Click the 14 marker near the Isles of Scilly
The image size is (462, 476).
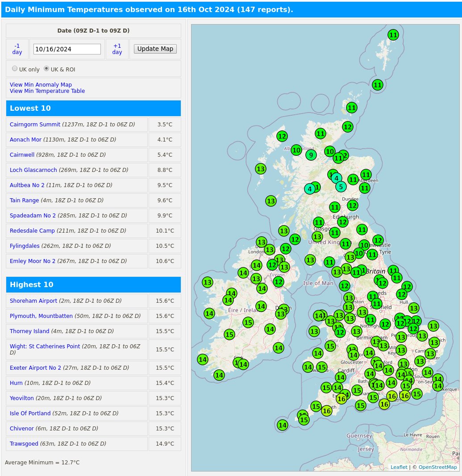tap(283, 425)
